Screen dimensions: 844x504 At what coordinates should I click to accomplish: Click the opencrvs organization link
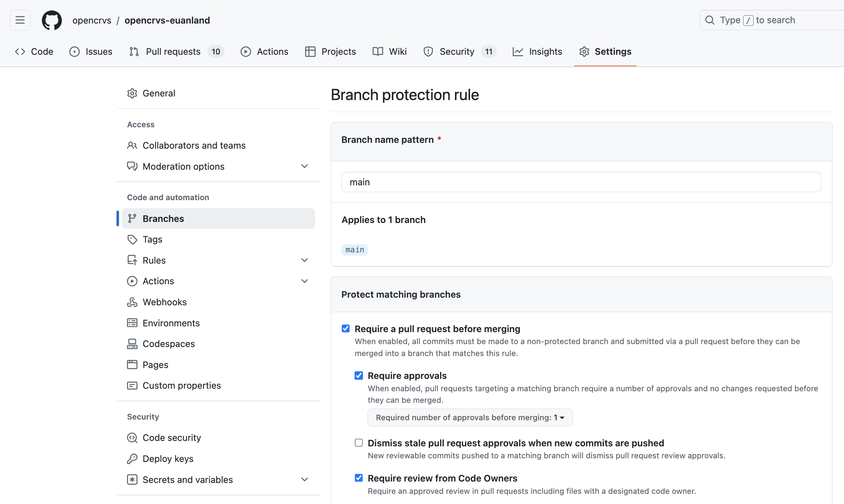click(92, 20)
